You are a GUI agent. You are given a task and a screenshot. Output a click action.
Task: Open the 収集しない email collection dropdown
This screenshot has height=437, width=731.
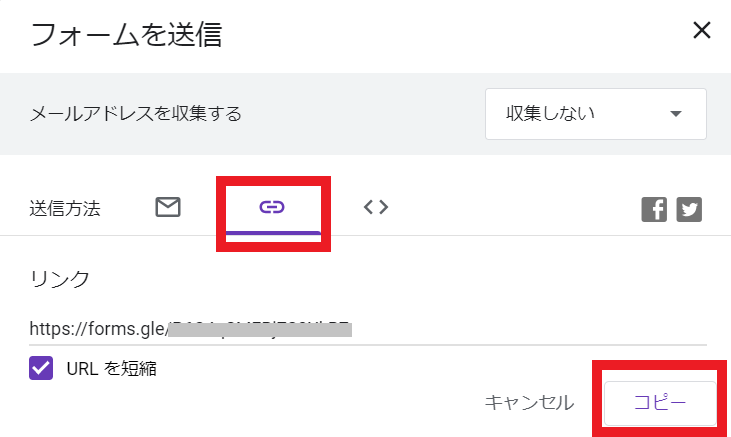(596, 114)
